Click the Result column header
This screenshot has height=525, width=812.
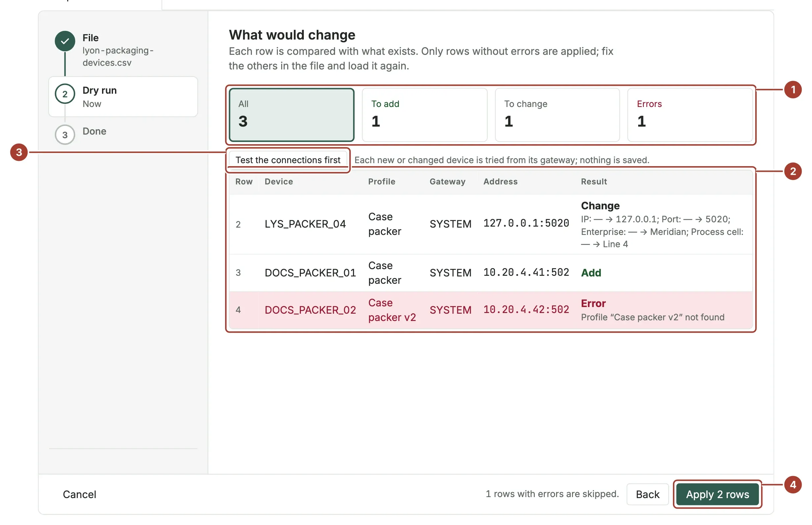coord(593,182)
